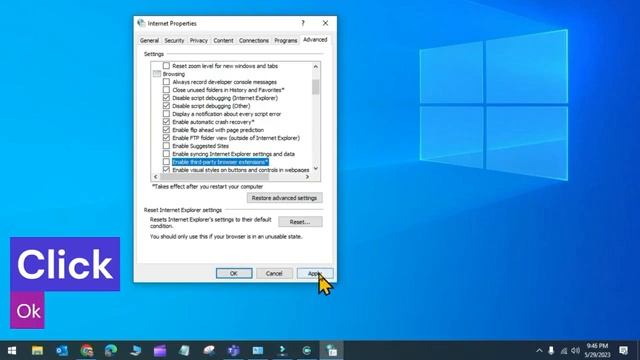Switch to the Security tab

click(174, 40)
